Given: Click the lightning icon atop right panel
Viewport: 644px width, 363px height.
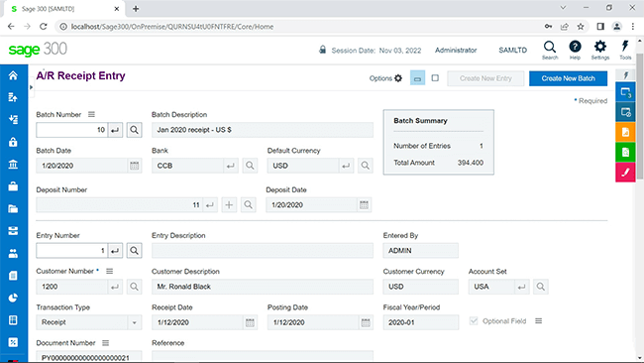Looking at the screenshot, I should pos(625,74).
